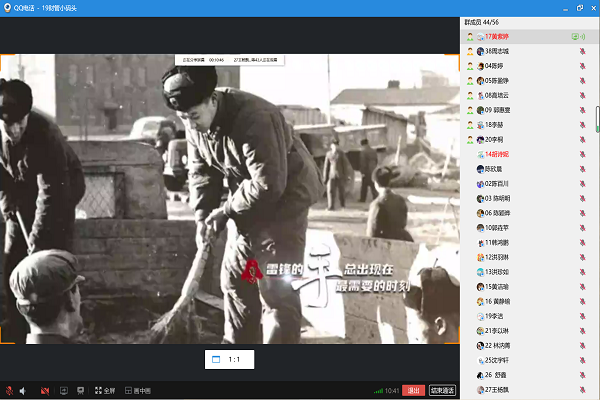Select member 04陈 in member list
This screenshot has height=400, width=600.
(x=528, y=66)
